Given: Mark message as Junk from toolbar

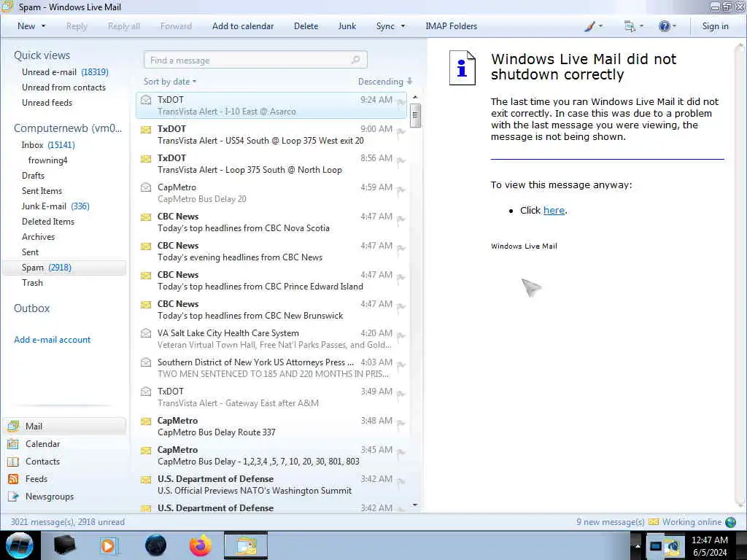Looking at the screenshot, I should (347, 26).
